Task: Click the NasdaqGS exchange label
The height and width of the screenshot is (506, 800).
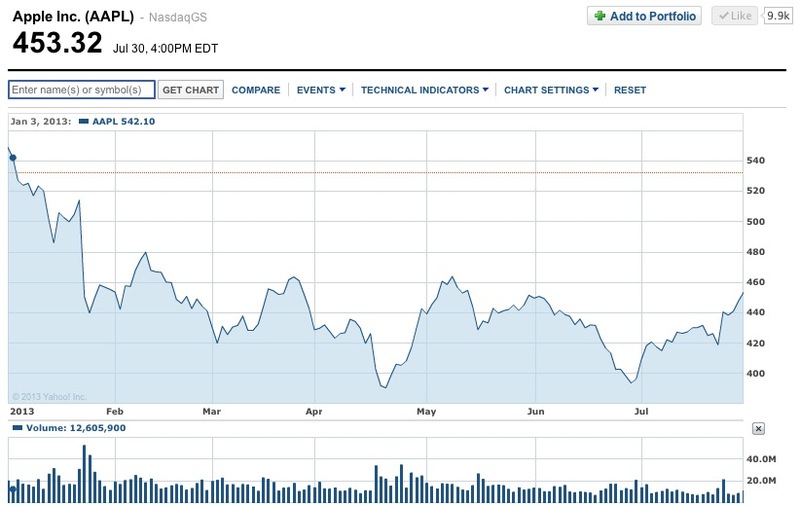Action: tap(178, 17)
